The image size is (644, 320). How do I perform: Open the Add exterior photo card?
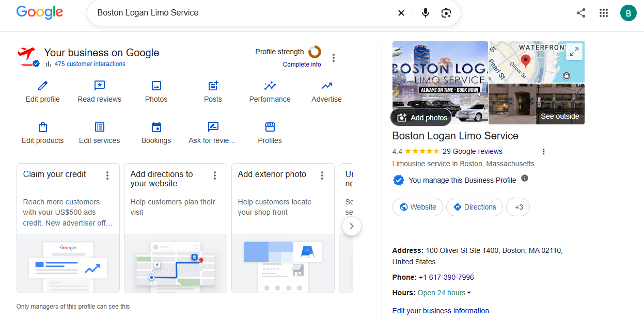click(x=283, y=228)
